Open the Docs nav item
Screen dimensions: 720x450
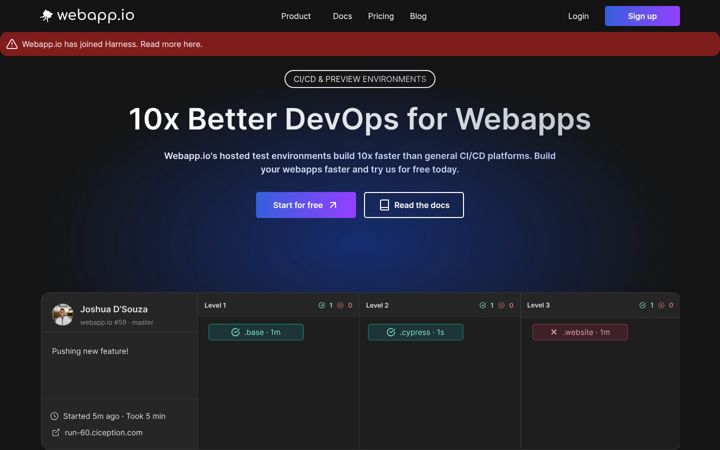pos(342,16)
